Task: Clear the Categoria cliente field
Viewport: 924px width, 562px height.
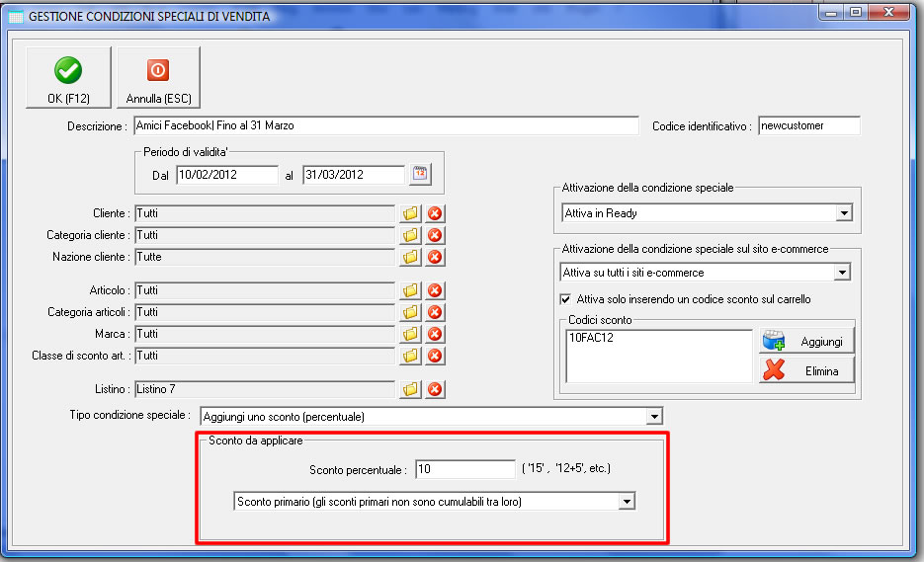Action: (435, 235)
